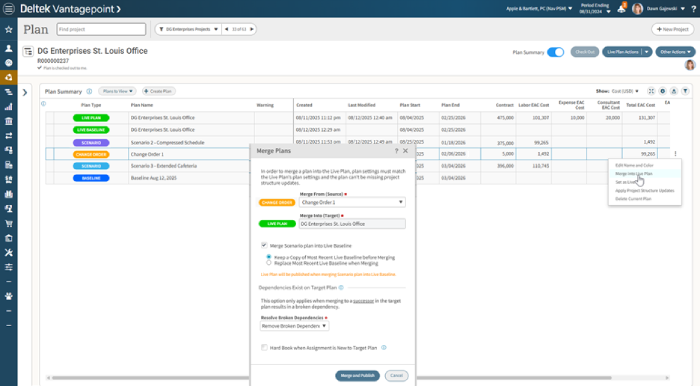The height and width of the screenshot is (386, 700).
Task: Click the Find project search field
Action: [101, 29]
